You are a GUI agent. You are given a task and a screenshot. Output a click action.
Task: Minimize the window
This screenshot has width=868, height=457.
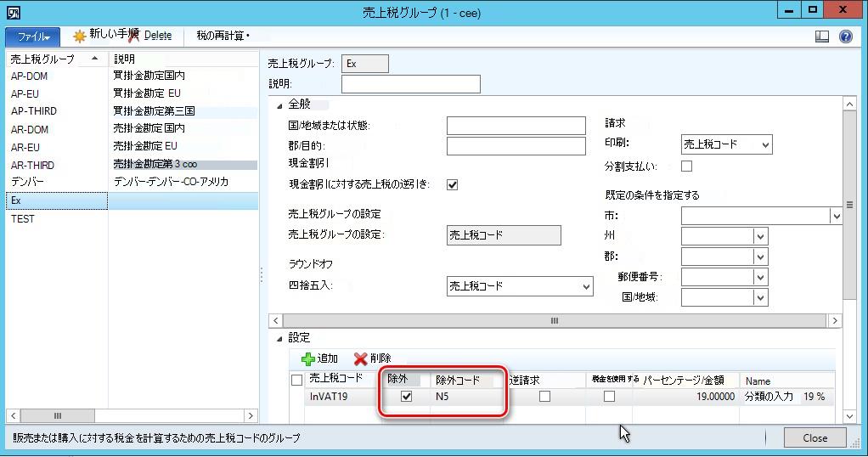click(789, 9)
